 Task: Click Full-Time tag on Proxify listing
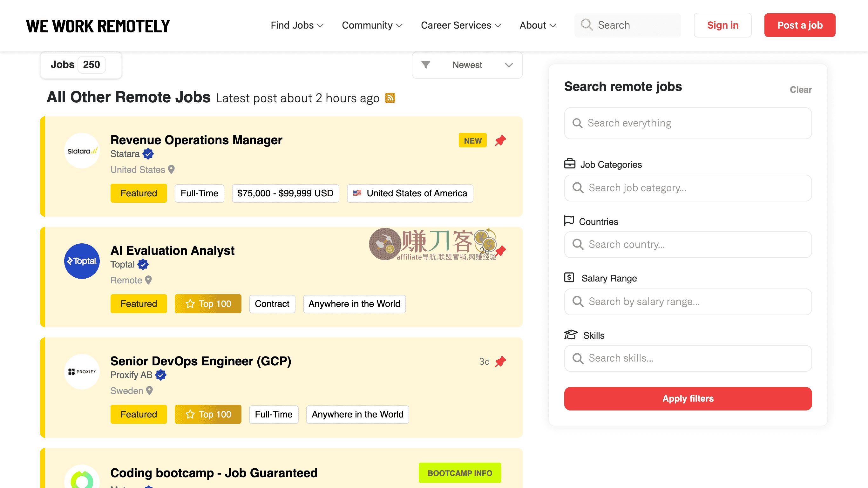click(274, 414)
